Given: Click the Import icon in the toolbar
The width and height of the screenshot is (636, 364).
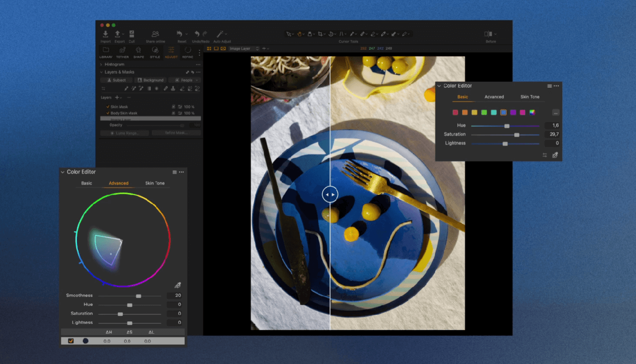Looking at the screenshot, I should click(x=106, y=34).
